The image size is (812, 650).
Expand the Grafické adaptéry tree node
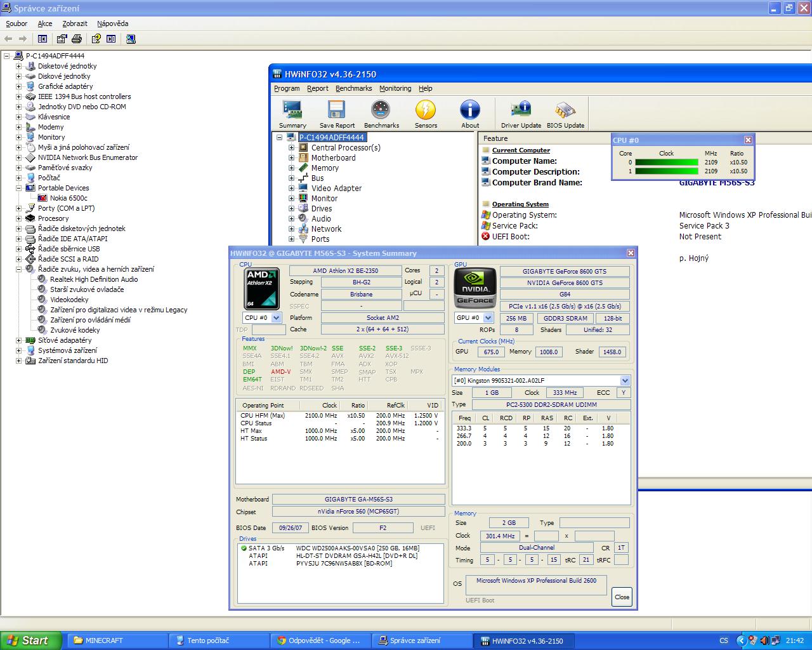18,86
